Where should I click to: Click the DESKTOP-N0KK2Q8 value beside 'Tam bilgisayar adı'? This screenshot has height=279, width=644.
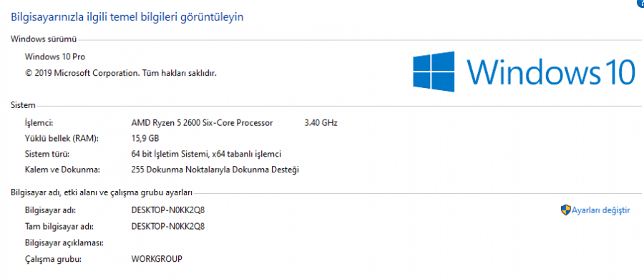point(168,226)
